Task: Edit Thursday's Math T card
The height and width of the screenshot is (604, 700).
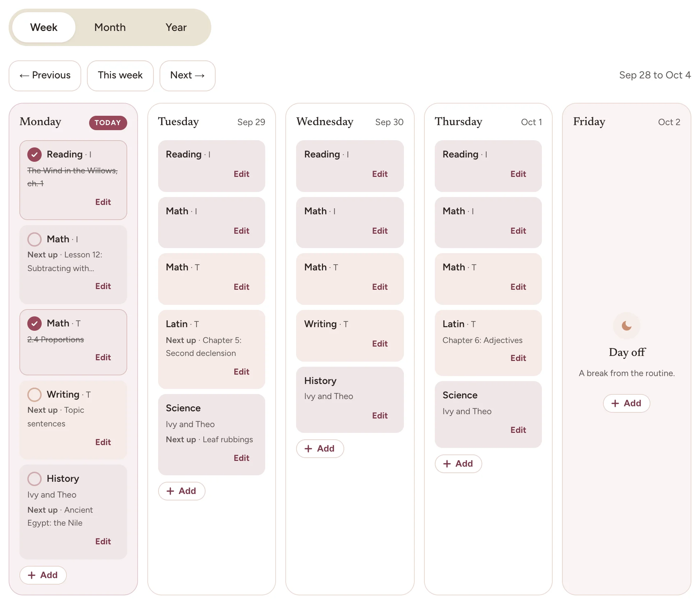Action: pos(518,287)
